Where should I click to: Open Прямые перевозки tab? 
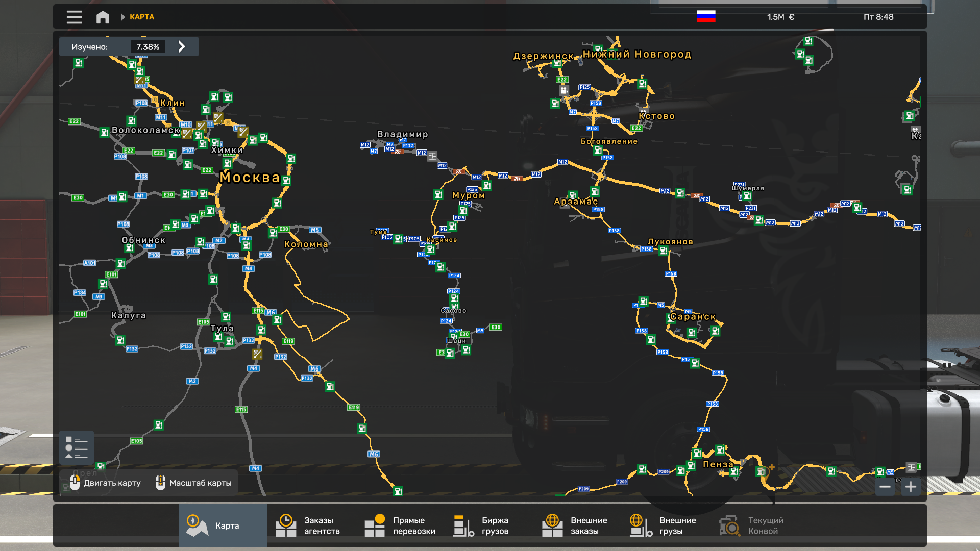point(400,525)
